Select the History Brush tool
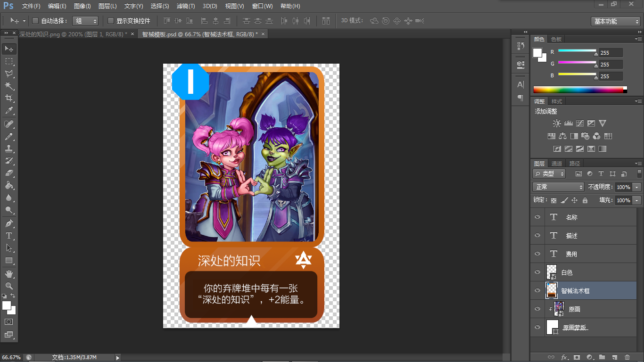644x362 pixels. (x=9, y=161)
